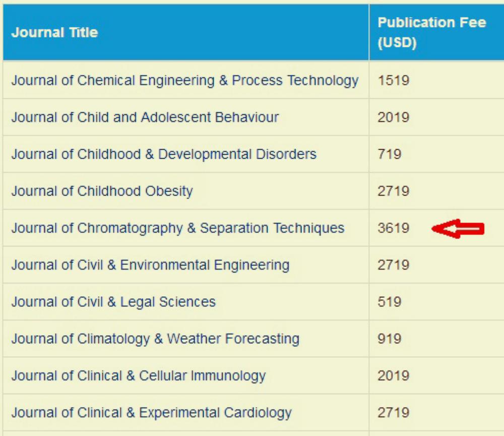The width and height of the screenshot is (504, 436).
Task: Visit Journal of Civil & Environmental Engineering
Action: pyautogui.click(x=150, y=265)
